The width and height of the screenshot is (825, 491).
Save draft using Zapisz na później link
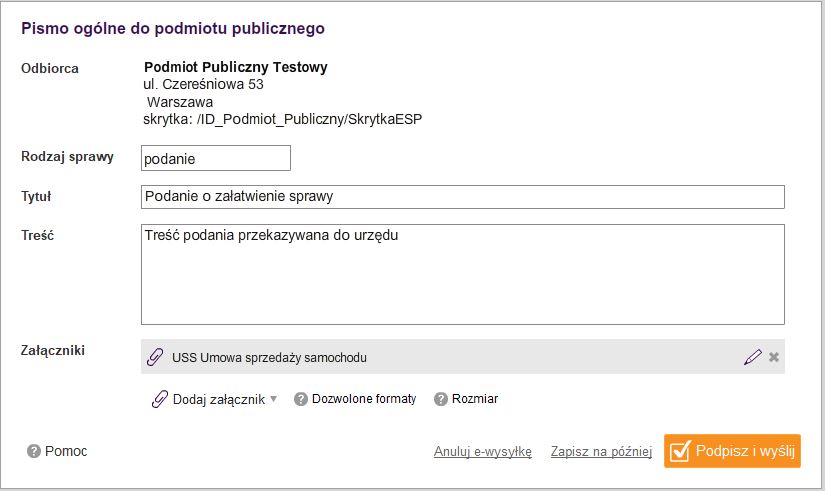pyautogui.click(x=601, y=452)
